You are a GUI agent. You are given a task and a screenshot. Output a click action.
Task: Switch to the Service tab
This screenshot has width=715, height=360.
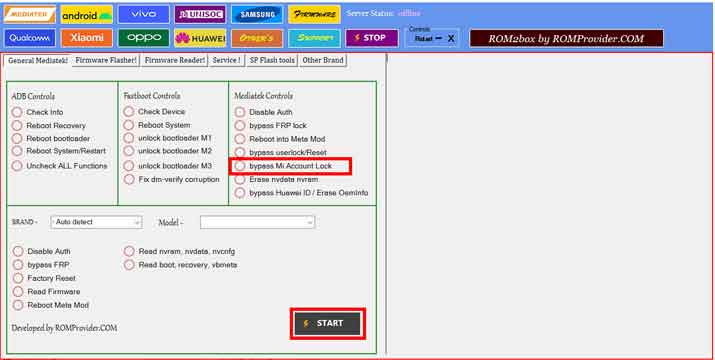pyautogui.click(x=227, y=60)
